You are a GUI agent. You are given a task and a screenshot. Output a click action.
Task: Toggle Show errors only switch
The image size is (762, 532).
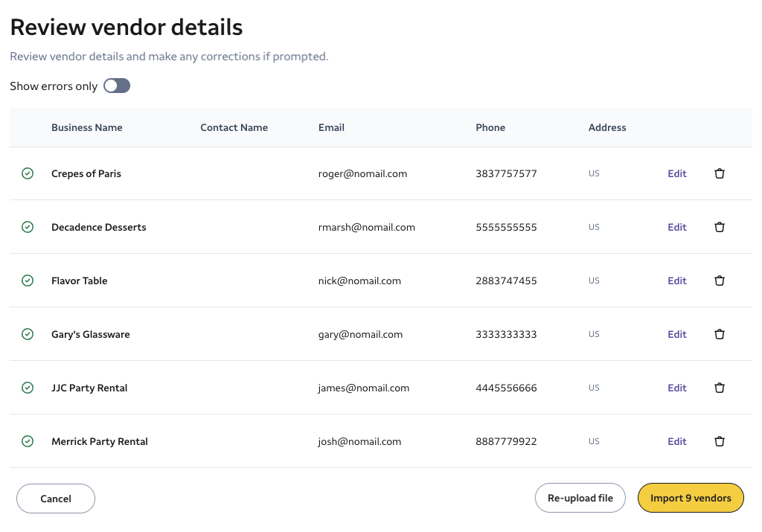[117, 86]
